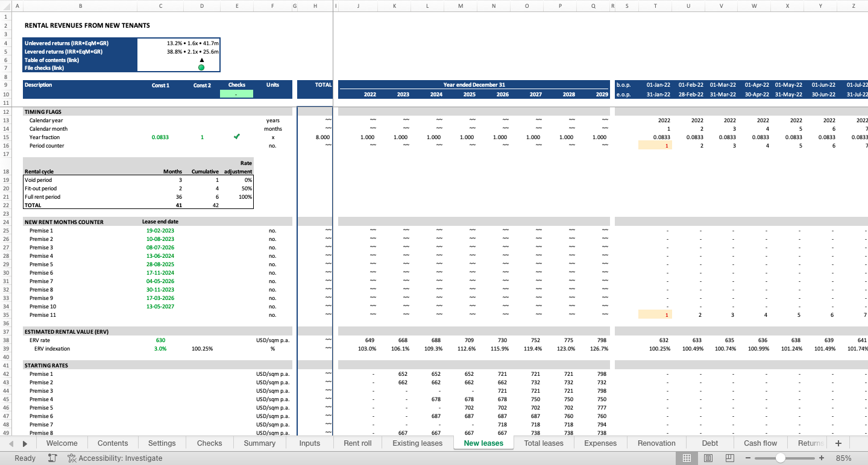Viewport: 868px width, 465px height.
Task: Select the Full rent period 36 months cell
Action: point(160,197)
